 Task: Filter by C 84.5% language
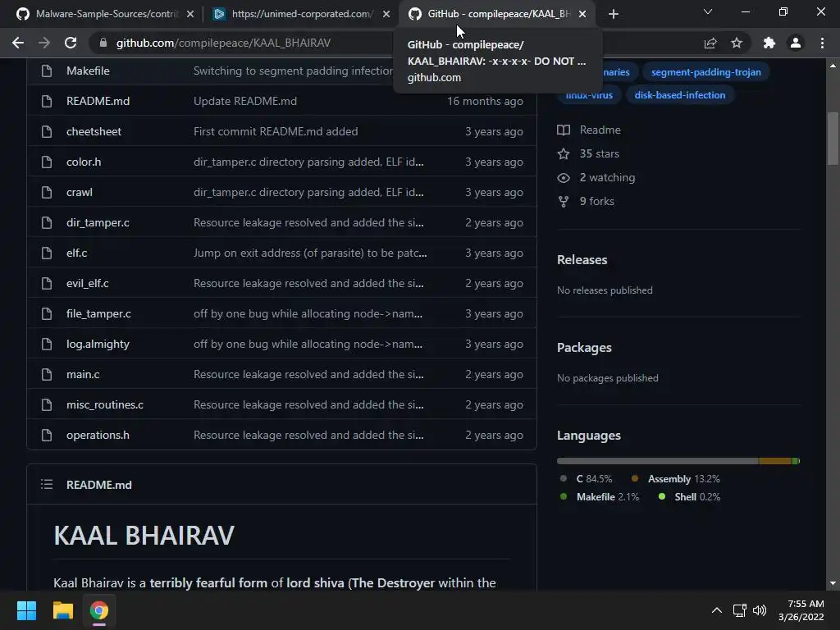point(586,479)
